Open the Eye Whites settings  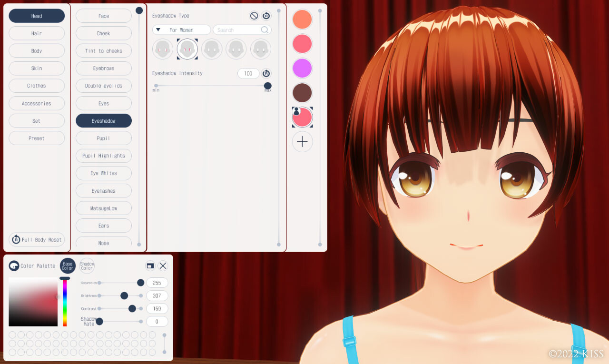coord(103,173)
